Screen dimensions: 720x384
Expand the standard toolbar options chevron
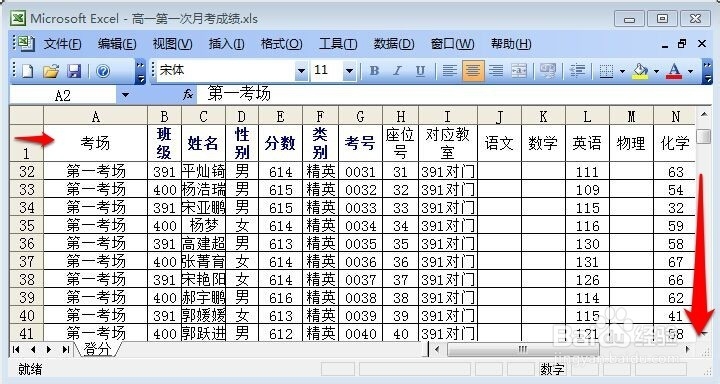[141, 72]
